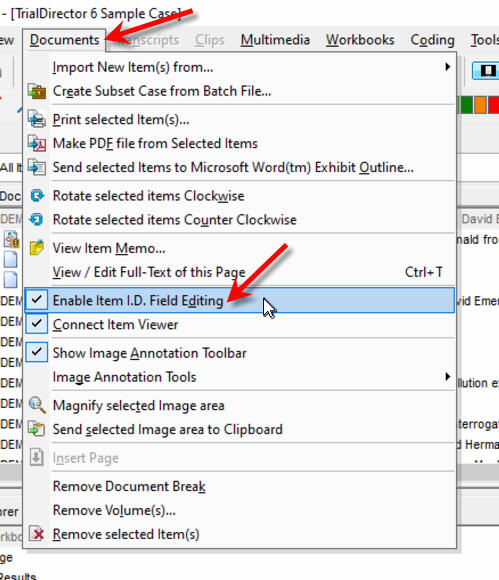This screenshot has height=580, width=499.
Task: Toggle Enable Item I.D. Field Editing checkmark
Action: pyautogui.click(x=36, y=300)
